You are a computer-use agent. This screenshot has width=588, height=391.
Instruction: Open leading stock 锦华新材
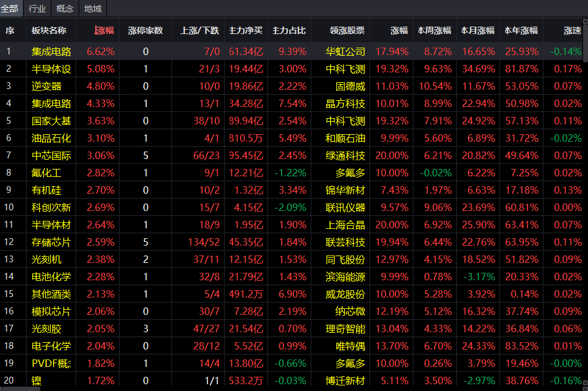tap(345, 190)
